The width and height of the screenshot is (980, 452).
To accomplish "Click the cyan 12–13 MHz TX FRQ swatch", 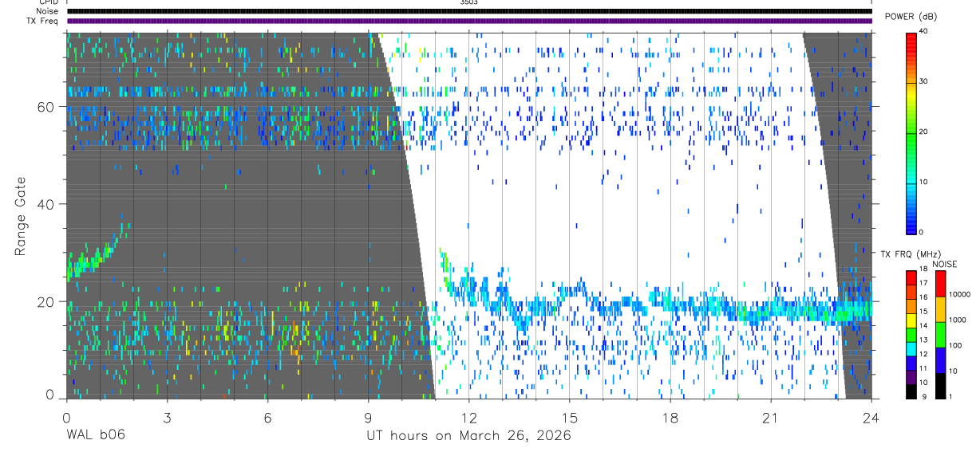I will (911, 349).
